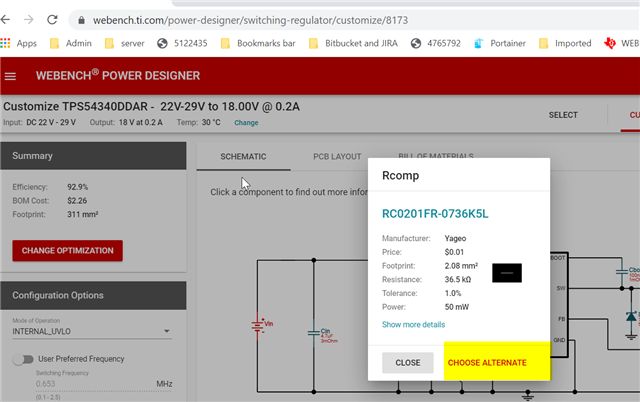The image size is (640, 402).
Task: Open the Bookmarks bar folder
Action: pos(258,43)
